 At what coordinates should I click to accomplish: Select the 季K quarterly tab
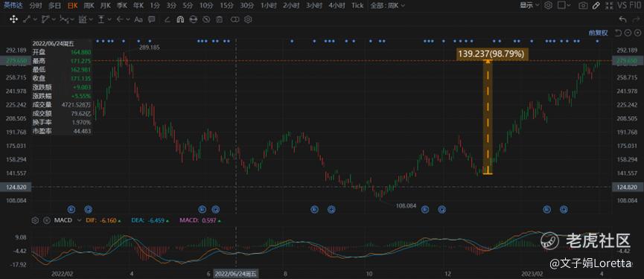tap(122, 5)
